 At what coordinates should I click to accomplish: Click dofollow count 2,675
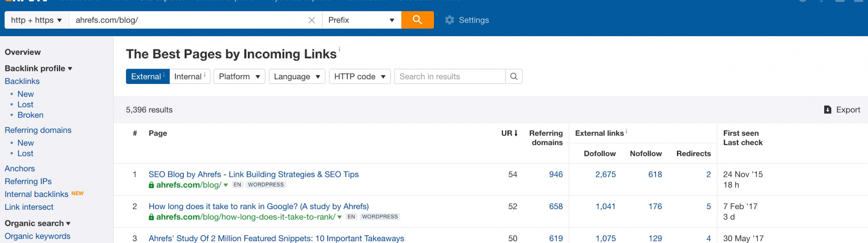click(606, 174)
